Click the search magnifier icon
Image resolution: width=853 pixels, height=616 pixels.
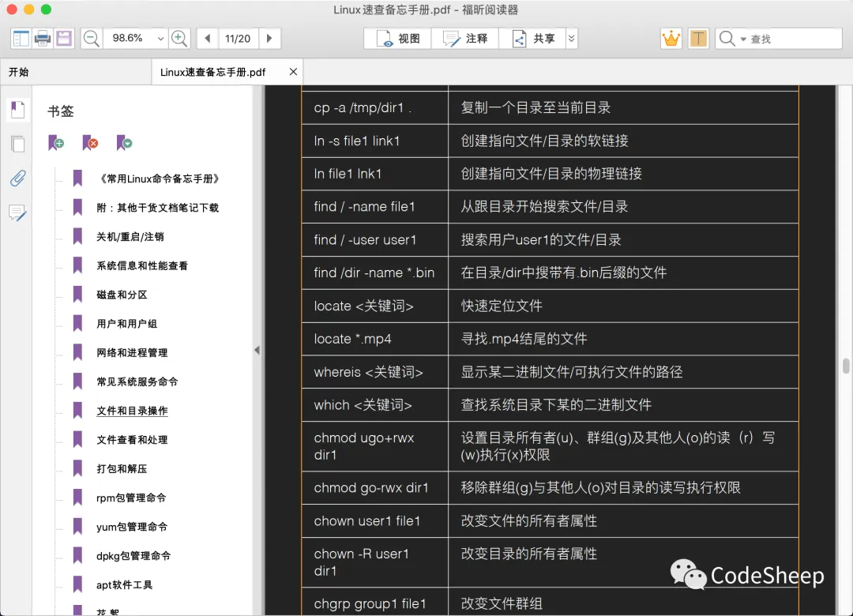pyautogui.click(x=727, y=39)
